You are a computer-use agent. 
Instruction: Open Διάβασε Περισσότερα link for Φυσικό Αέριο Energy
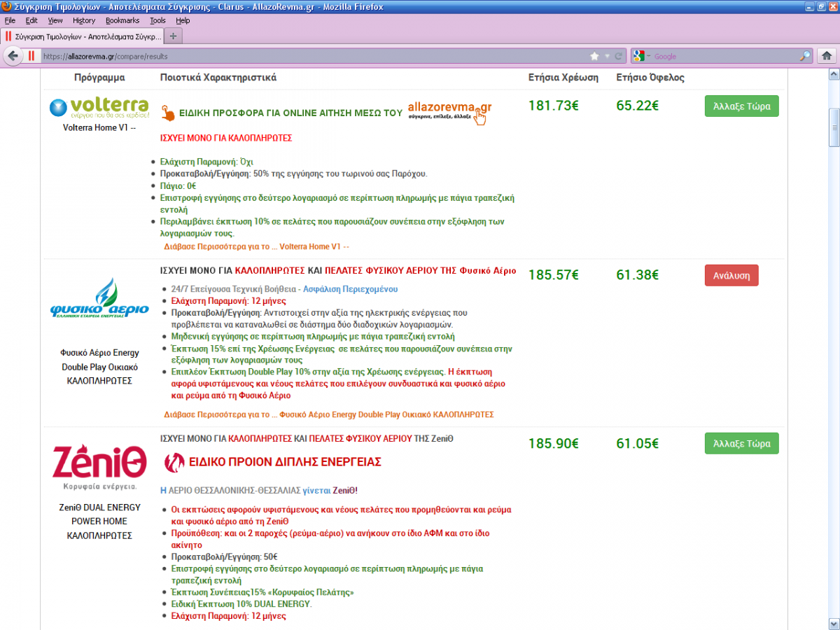coord(329,414)
